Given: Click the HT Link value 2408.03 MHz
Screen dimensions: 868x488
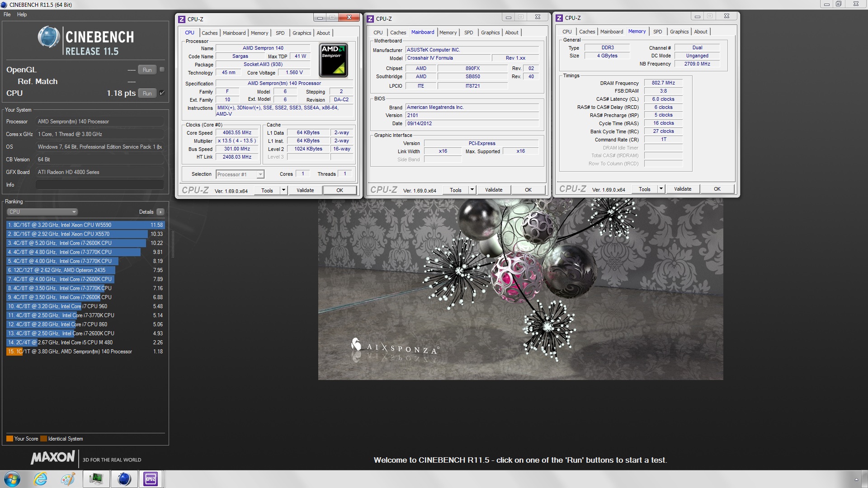Looking at the screenshot, I should [237, 157].
